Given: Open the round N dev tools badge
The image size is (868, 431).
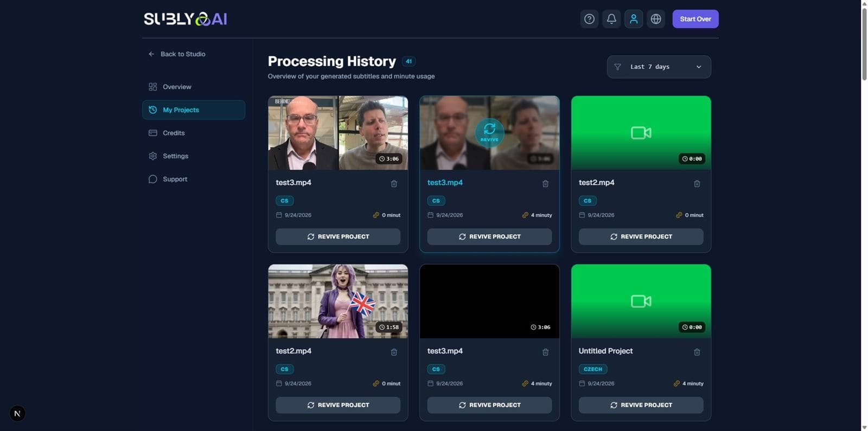Looking at the screenshot, I should click(x=17, y=414).
